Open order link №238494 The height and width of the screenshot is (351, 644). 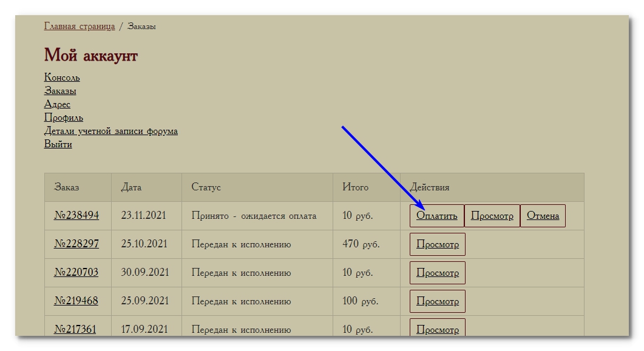pos(76,215)
